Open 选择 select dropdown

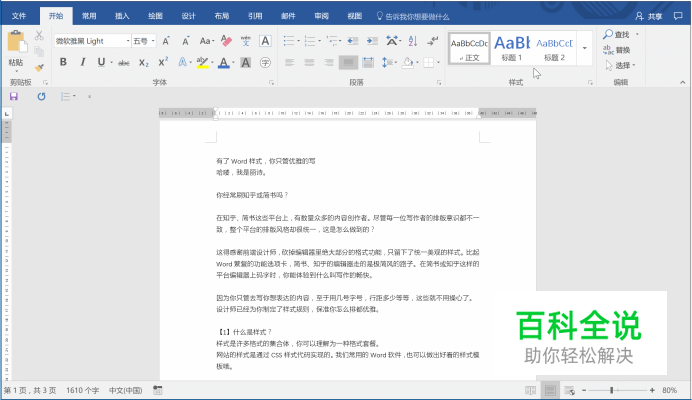620,65
